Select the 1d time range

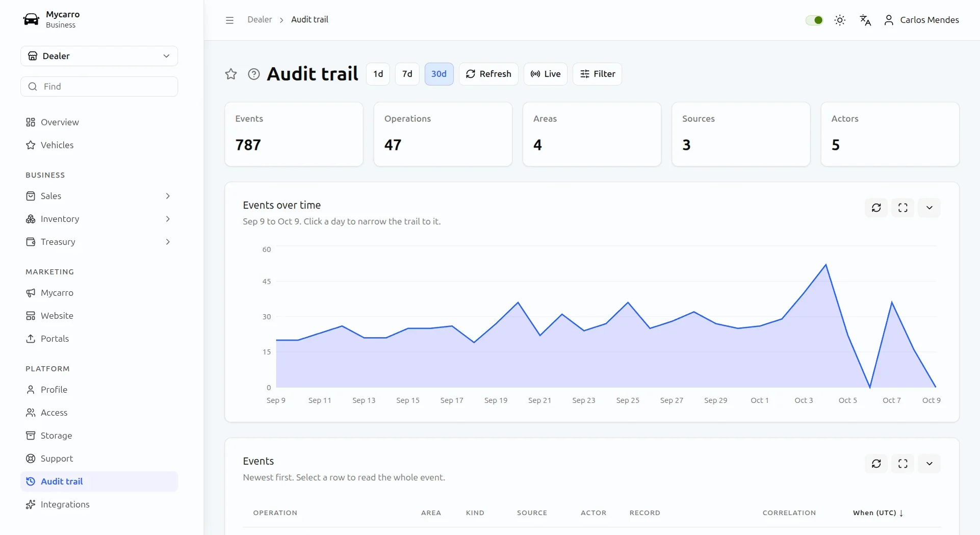point(378,74)
